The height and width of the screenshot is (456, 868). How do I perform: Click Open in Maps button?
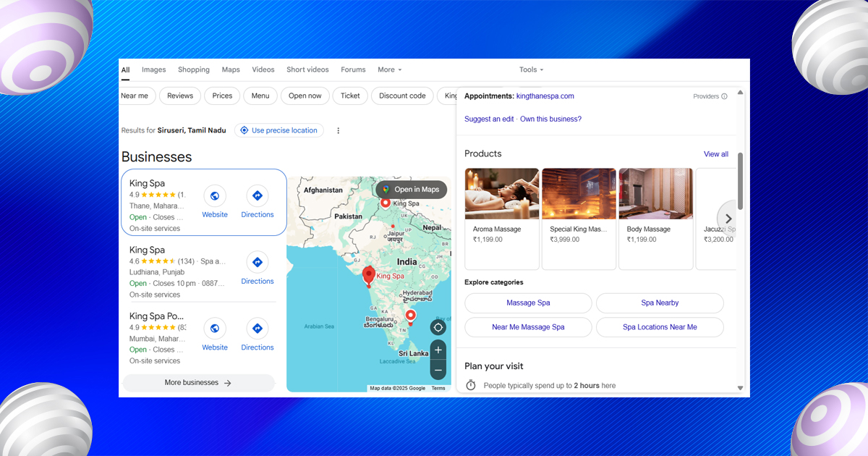pos(412,190)
